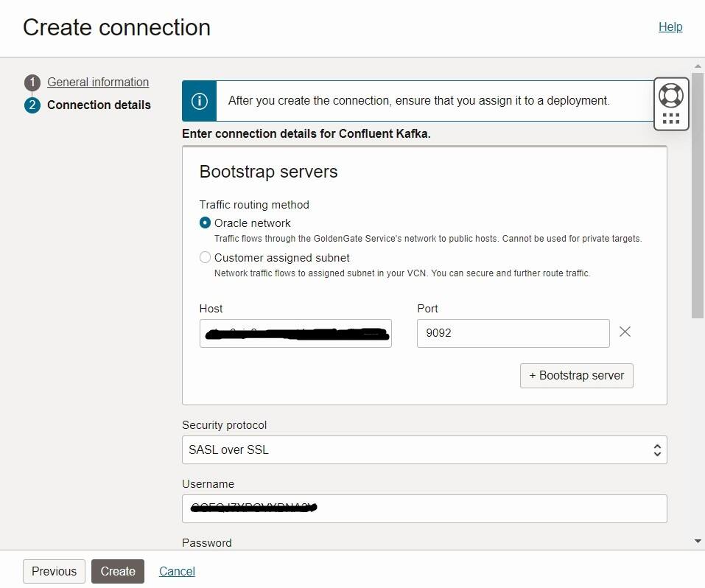
Task: Go to the Connection details step
Action: [x=99, y=105]
